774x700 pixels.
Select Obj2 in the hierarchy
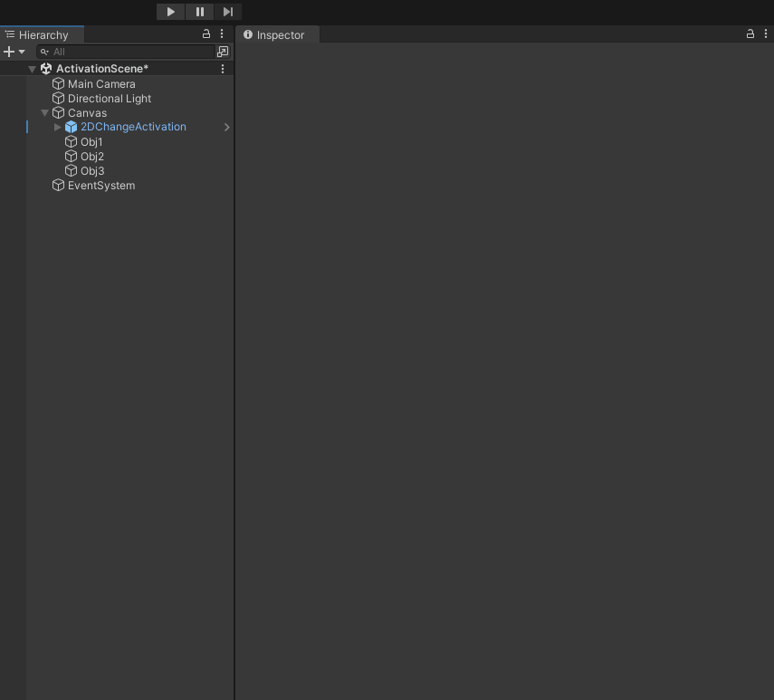point(92,156)
